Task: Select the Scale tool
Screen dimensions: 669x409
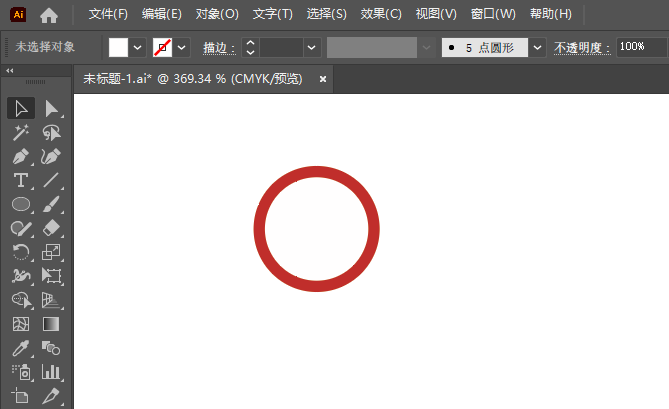Action: [x=52, y=252]
